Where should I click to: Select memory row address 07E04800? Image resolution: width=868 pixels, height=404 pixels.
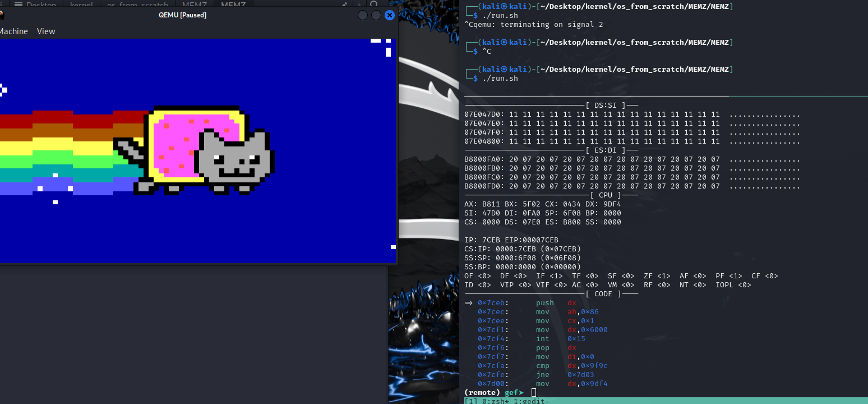pyautogui.click(x=484, y=141)
